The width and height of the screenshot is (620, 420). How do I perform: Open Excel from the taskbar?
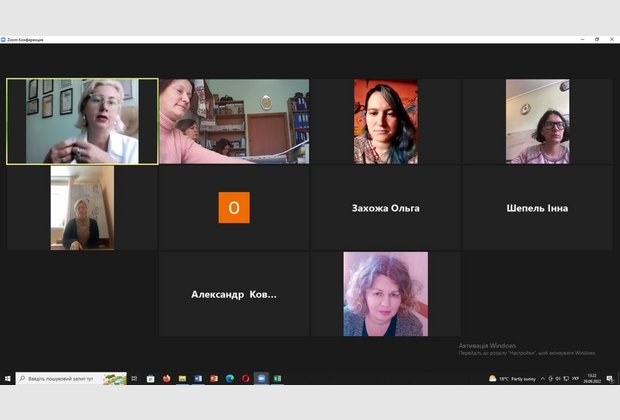tap(277, 379)
